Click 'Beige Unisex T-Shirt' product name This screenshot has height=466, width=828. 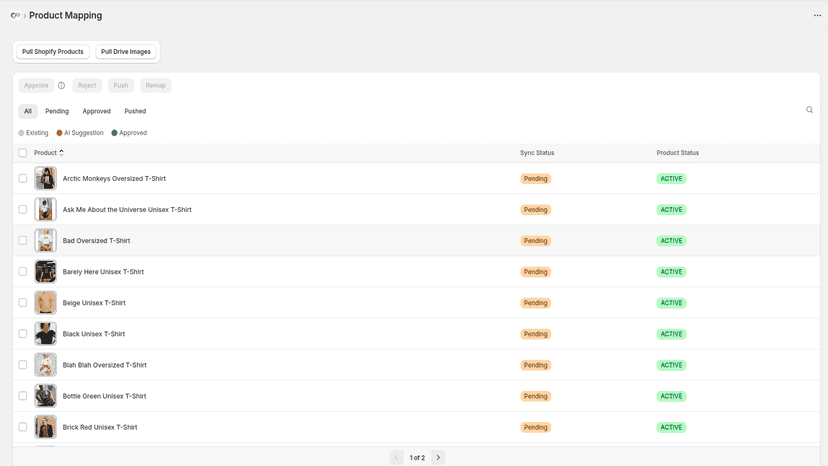94,303
